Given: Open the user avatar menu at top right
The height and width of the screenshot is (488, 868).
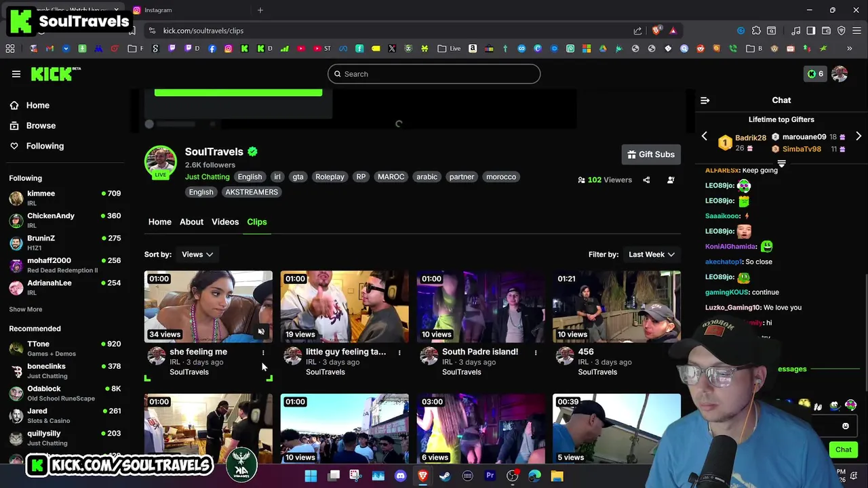Looking at the screenshot, I should coord(840,74).
